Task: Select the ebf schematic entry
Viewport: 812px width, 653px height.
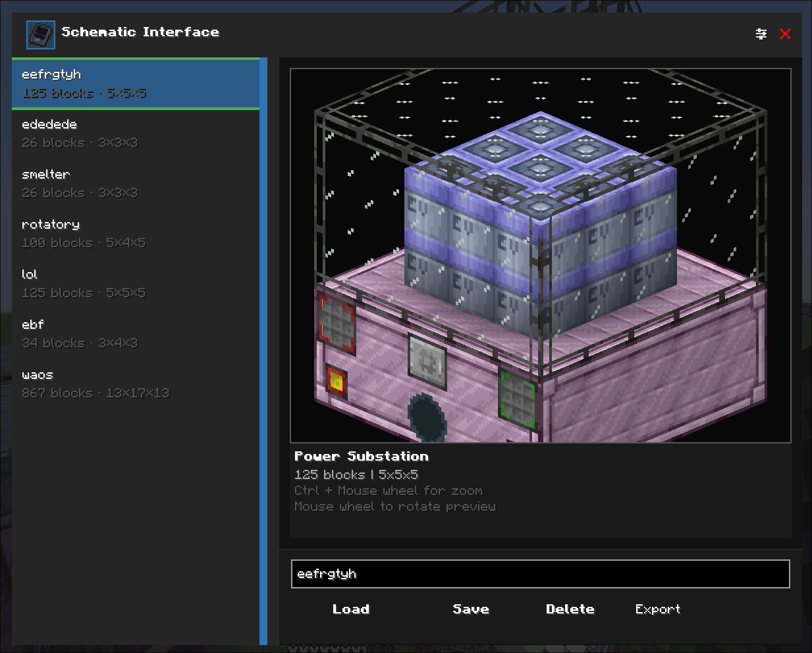Action: 136,334
